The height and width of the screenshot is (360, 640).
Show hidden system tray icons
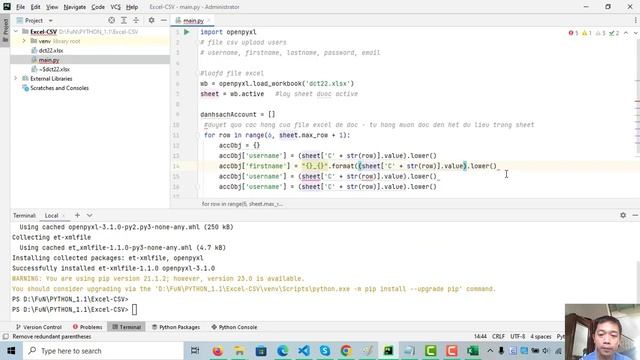click(x=490, y=351)
